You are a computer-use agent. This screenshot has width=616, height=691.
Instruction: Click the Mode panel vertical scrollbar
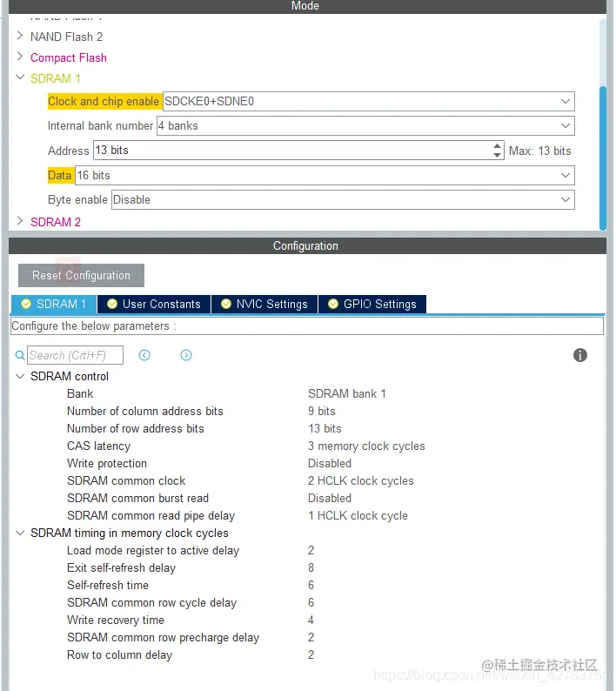tap(603, 158)
